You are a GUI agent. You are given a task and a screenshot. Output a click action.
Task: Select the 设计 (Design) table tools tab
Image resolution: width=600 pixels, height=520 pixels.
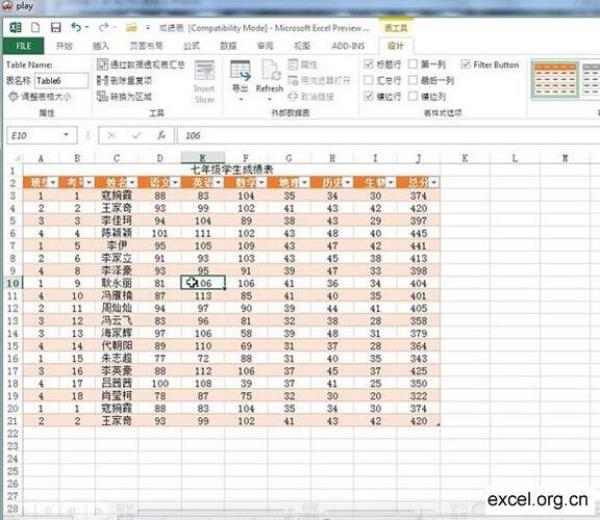point(396,46)
